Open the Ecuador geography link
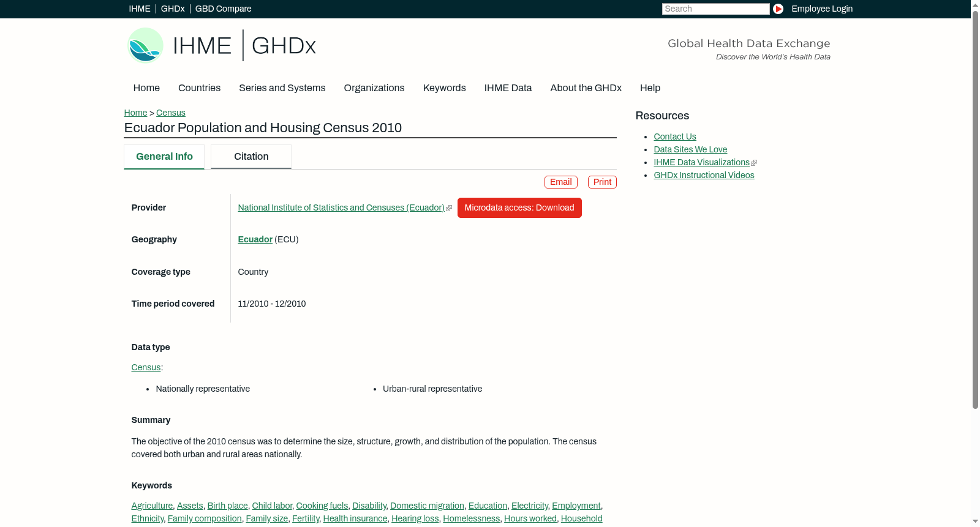 point(255,239)
